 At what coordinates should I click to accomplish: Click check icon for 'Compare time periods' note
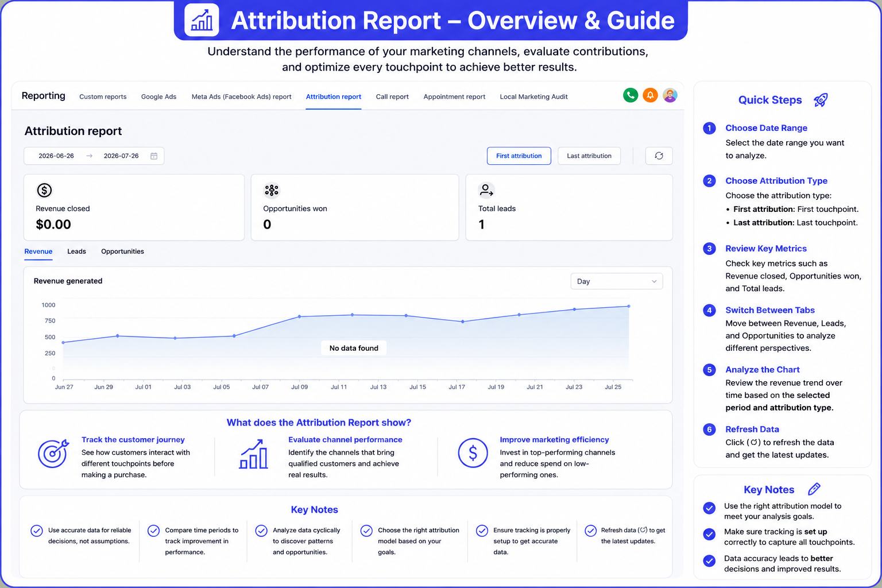[153, 531]
